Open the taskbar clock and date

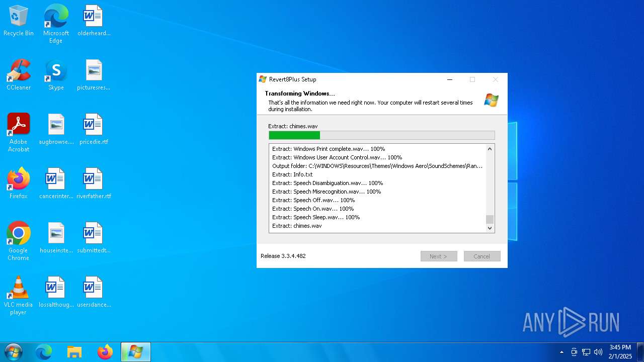(620, 352)
